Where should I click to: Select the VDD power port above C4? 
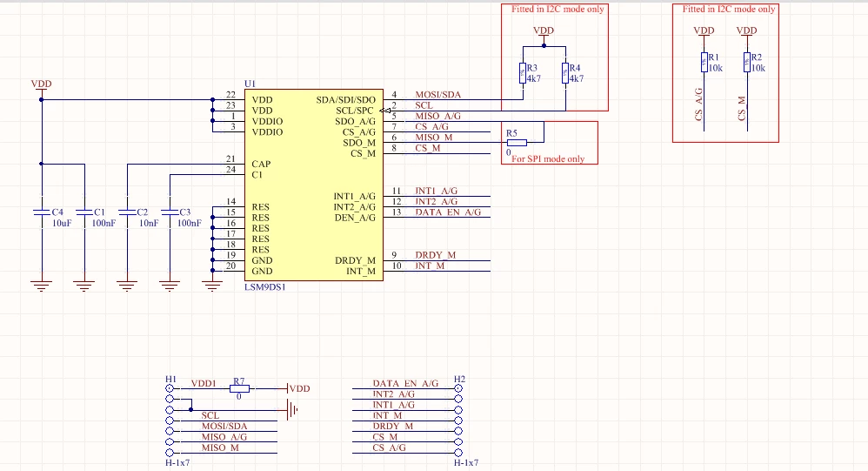42,85
